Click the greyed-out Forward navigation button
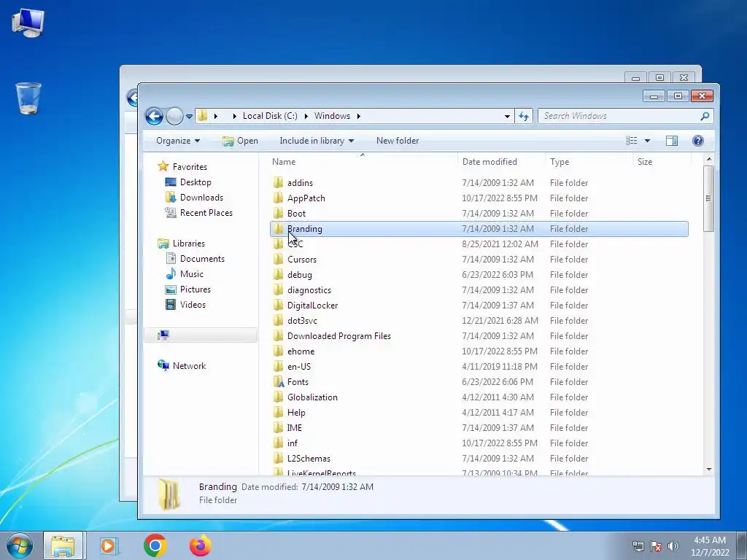 pyautogui.click(x=174, y=116)
